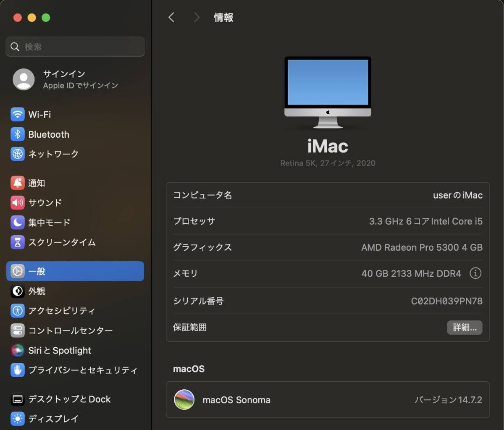Image resolution: width=504 pixels, height=430 pixels.
Task: Select デスクトップと Dock label
Action: (69, 399)
